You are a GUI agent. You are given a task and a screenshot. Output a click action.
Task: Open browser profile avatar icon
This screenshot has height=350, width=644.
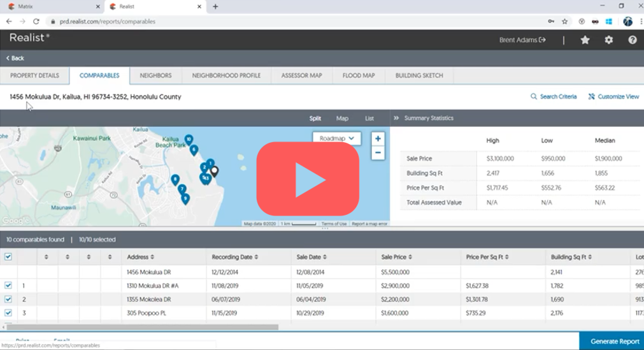[627, 22]
